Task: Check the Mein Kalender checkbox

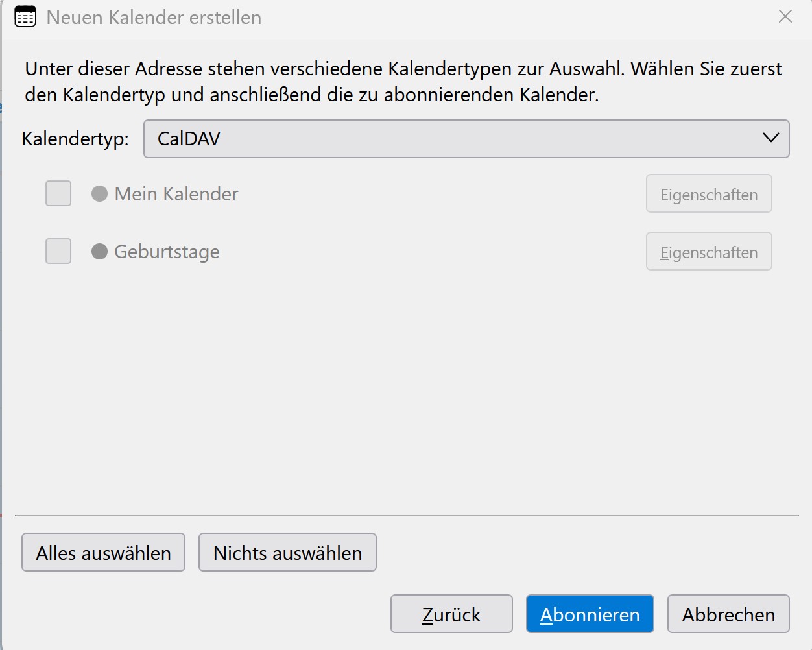Action: click(x=58, y=193)
